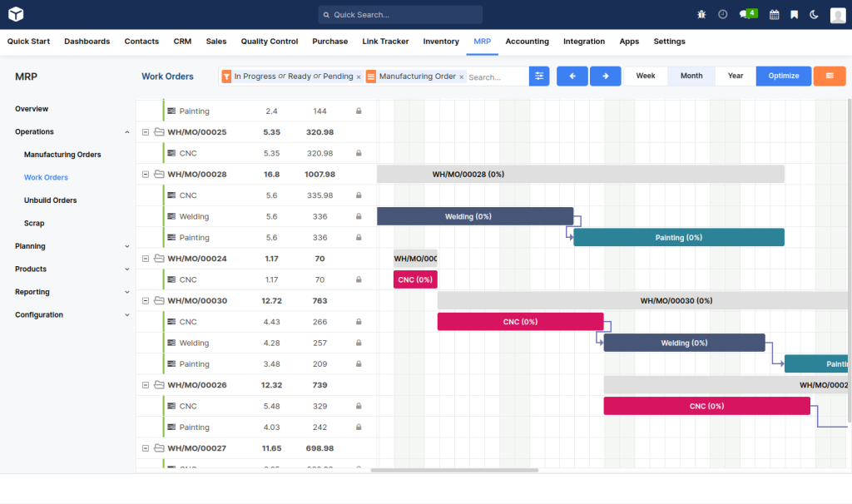Screen dimensions: 852x504
Task: Click the bookmark icon in top bar
Action: tap(795, 15)
